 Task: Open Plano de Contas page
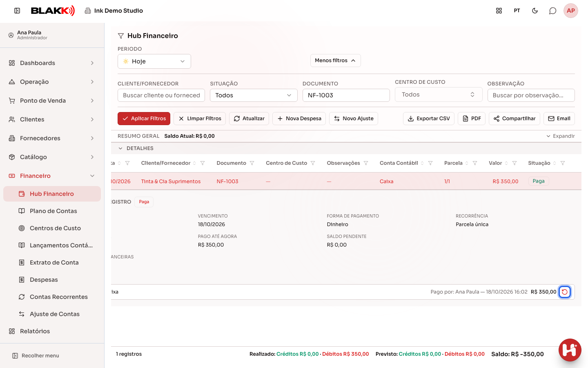(x=52, y=211)
